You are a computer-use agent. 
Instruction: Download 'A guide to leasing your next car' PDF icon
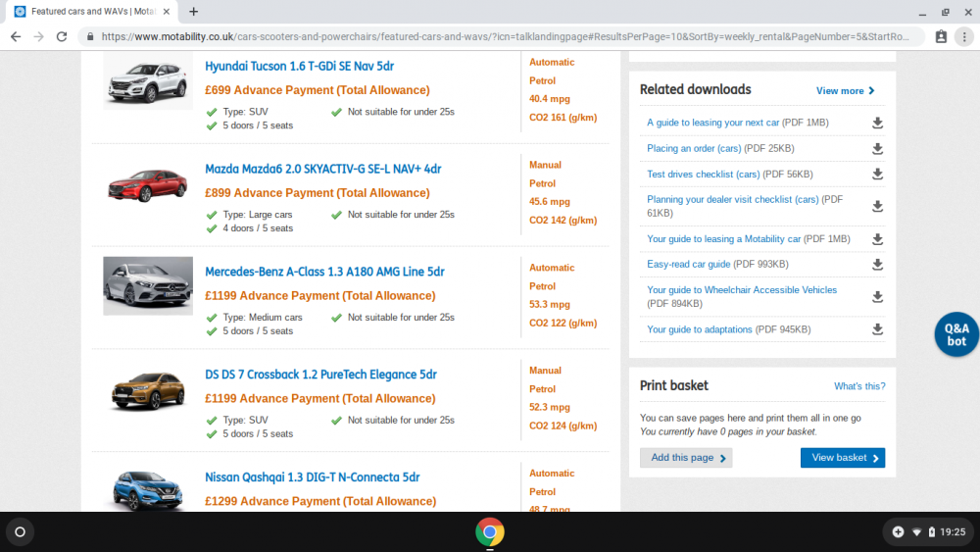pos(877,123)
